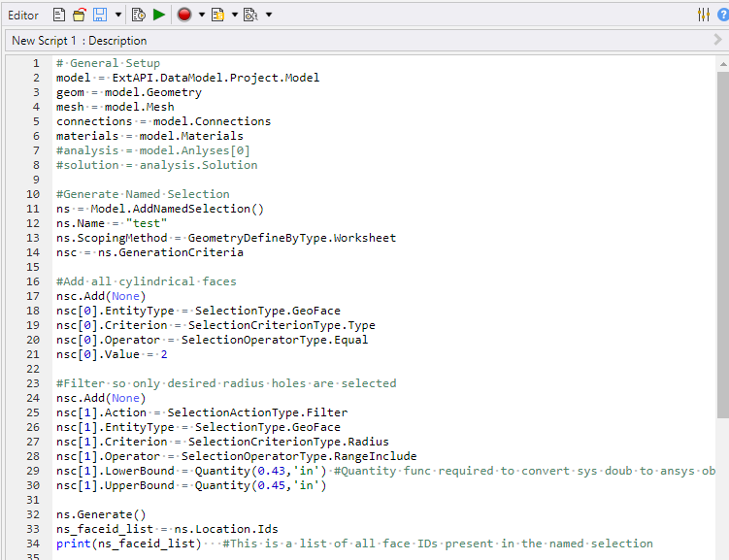Viewport: 729px width, 560px height.
Task: Click the '#This is a list of all face IDs' comment
Action: [x=438, y=544]
